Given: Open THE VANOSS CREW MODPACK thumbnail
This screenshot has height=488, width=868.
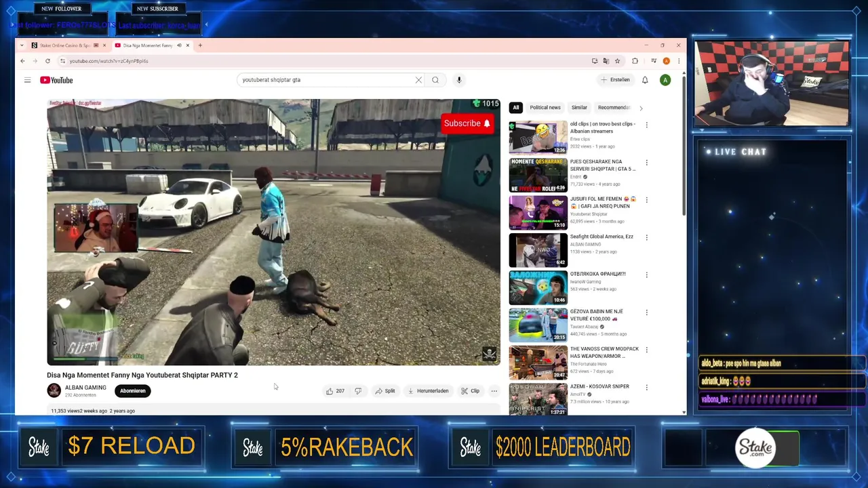Looking at the screenshot, I should [538, 363].
